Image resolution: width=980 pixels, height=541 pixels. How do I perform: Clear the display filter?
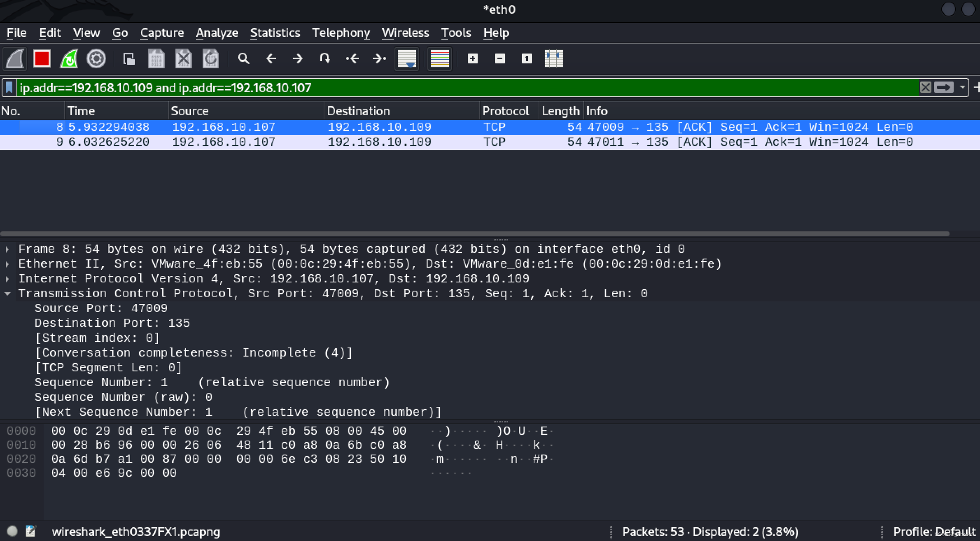click(925, 87)
